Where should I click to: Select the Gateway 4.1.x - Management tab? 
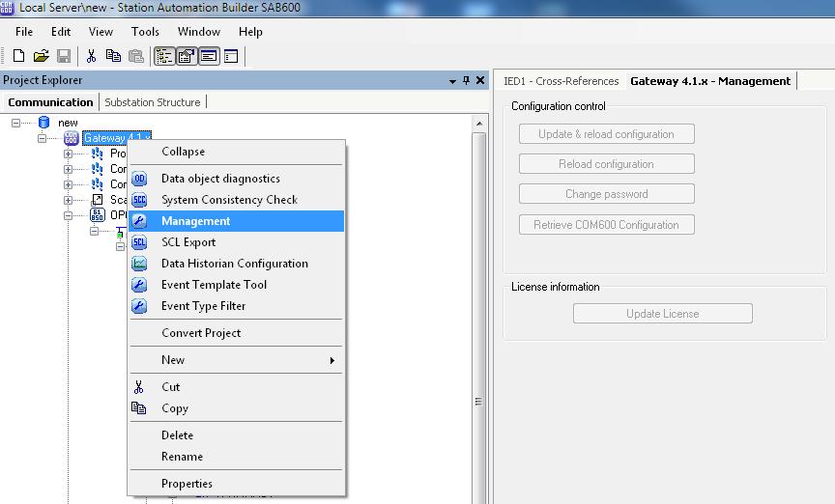coord(710,81)
